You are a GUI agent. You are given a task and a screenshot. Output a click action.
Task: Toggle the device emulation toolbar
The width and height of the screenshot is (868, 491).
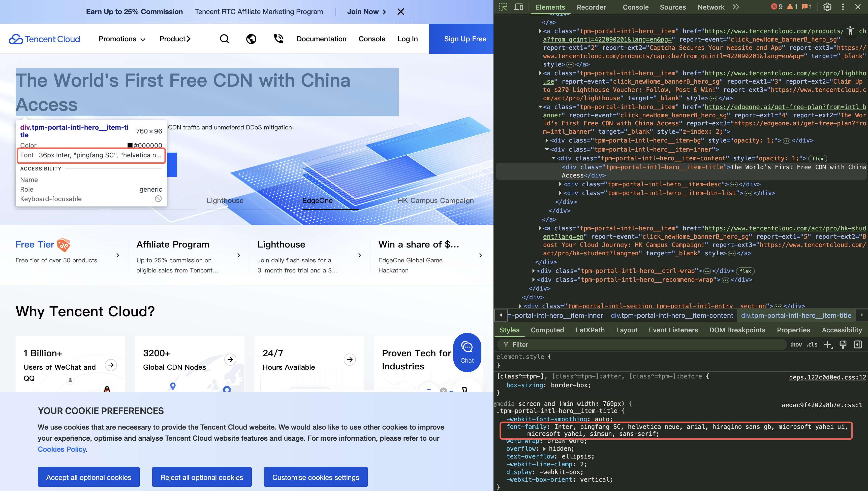(519, 7)
